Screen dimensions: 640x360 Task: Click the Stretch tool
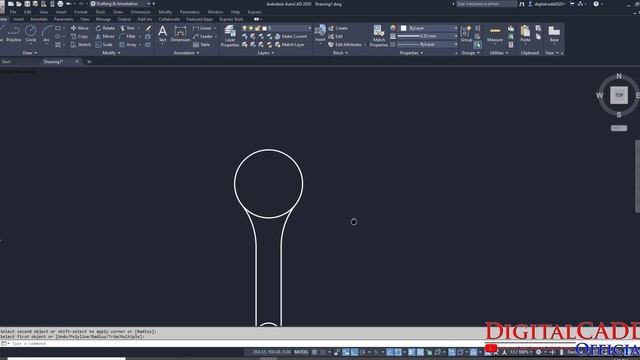pos(80,44)
